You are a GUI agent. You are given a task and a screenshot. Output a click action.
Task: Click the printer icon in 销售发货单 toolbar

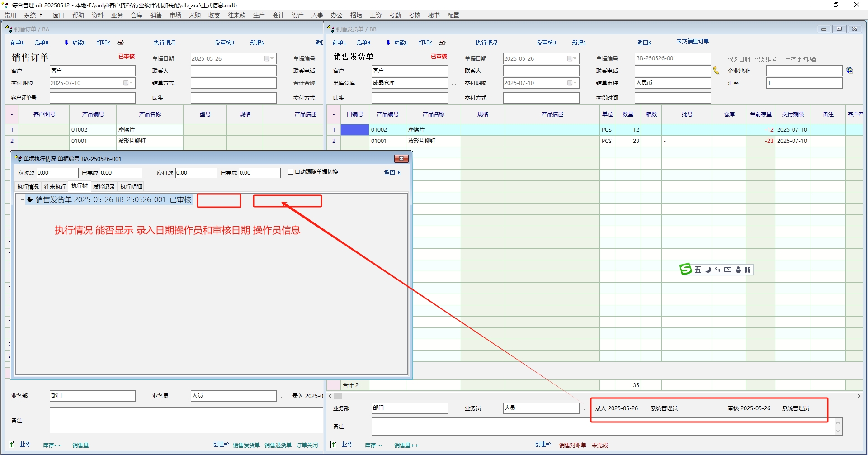(442, 43)
